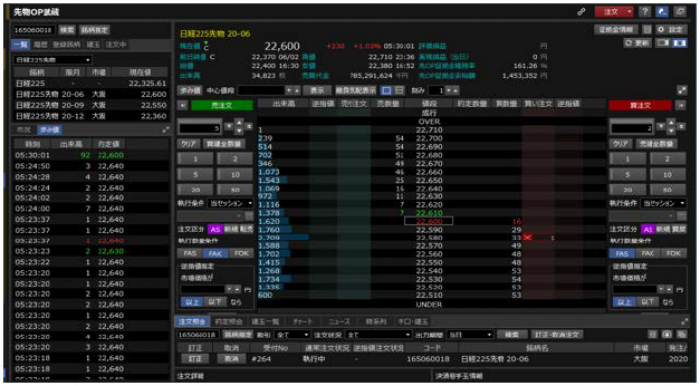Click the last icon right of 訂正・取消注文
Viewport: 700px width, 386px height.
pyautogui.click(x=681, y=334)
